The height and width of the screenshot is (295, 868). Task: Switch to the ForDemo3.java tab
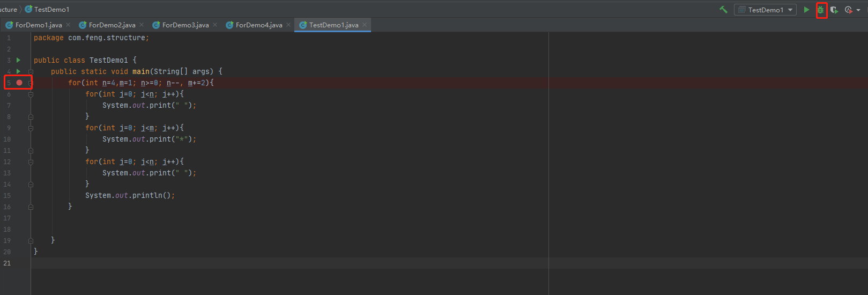[186, 25]
